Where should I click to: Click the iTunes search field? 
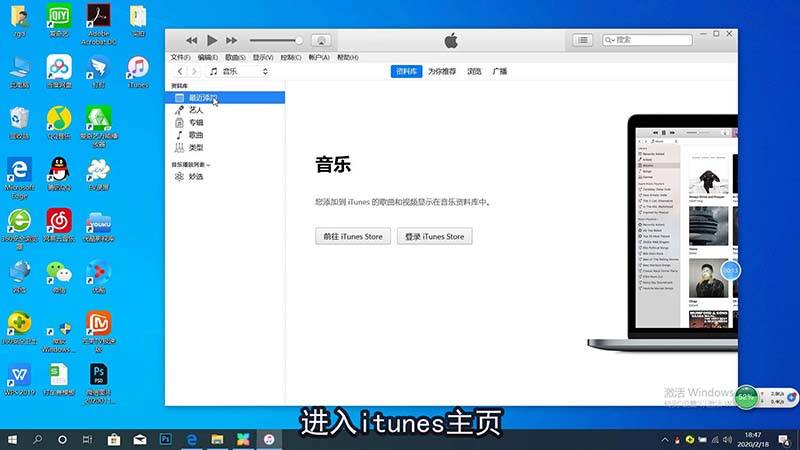pyautogui.click(x=647, y=40)
